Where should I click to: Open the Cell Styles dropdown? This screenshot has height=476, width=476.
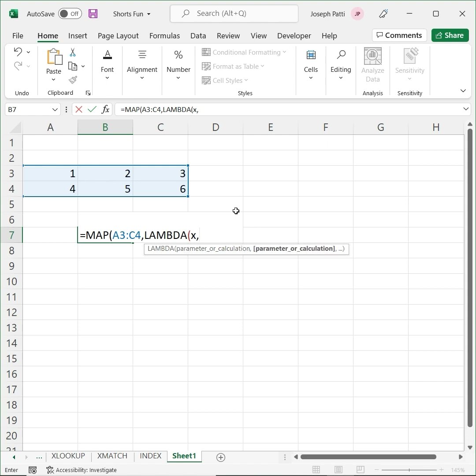(225, 81)
